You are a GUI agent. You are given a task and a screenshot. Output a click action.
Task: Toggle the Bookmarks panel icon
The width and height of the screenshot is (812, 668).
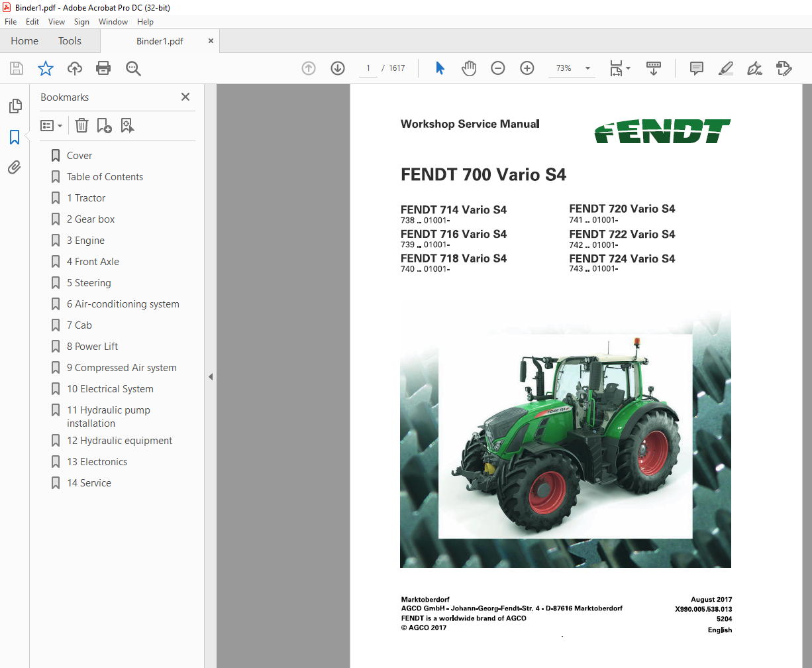pyautogui.click(x=15, y=137)
